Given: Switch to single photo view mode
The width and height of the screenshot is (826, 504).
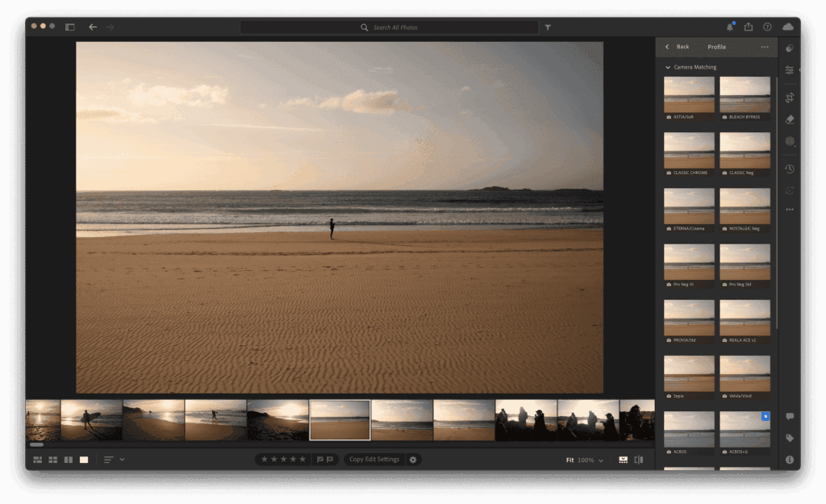Looking at the screenshot, I should [x=83, y=460].
